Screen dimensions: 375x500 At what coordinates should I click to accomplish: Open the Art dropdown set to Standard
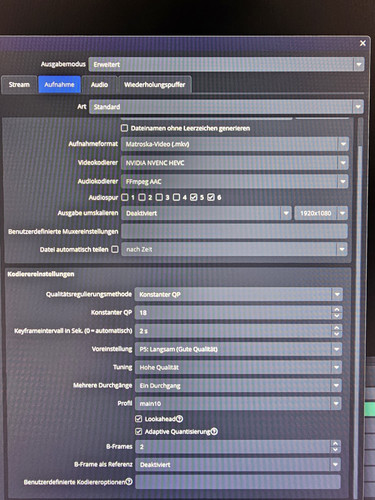pyautogui.click(x=226, y=107)
